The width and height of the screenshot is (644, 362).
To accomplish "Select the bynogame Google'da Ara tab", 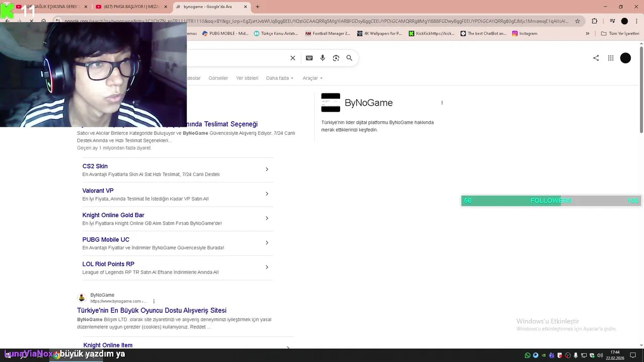I will [x=211, y=7].
